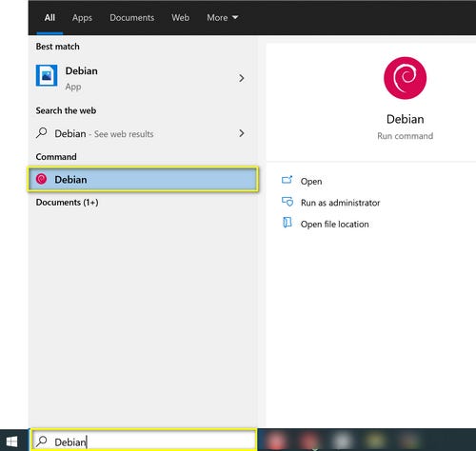Expand the Documents (1+) section

pos(67,203)
